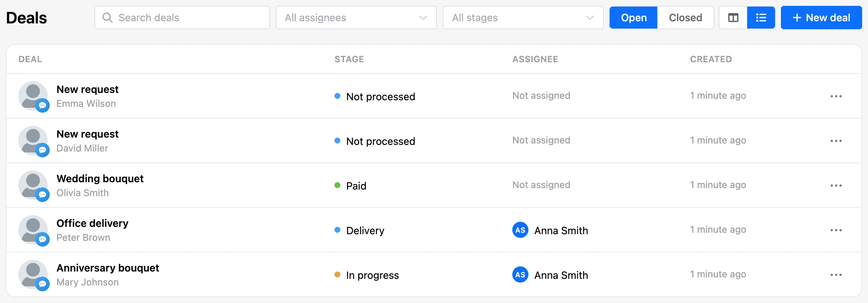Open the Anniversary bouquet deal
Screen dimensions: 868x303
[x=108, y=268]
